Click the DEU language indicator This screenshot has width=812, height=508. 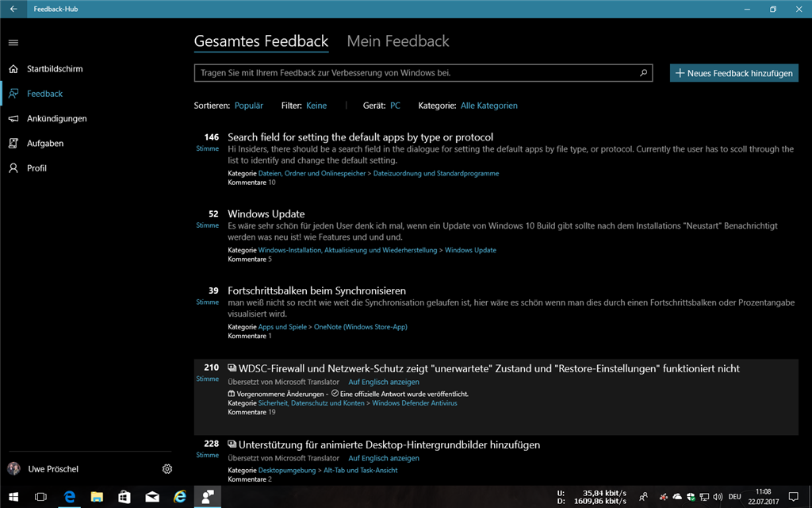pyautogui.click(x=734, y=497)
